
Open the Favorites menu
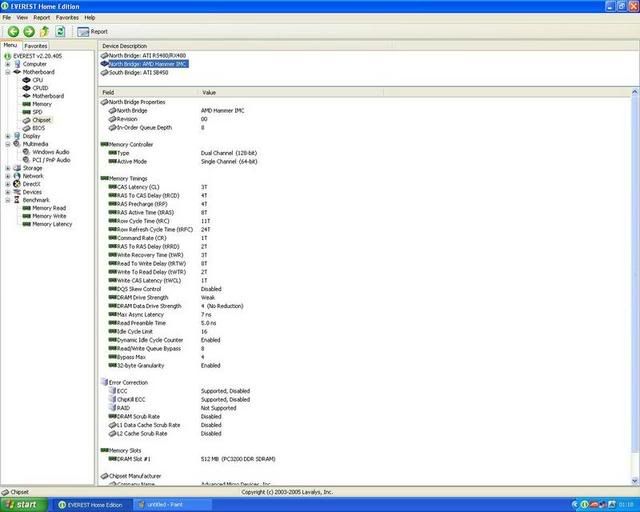click(x=67, y=17)
